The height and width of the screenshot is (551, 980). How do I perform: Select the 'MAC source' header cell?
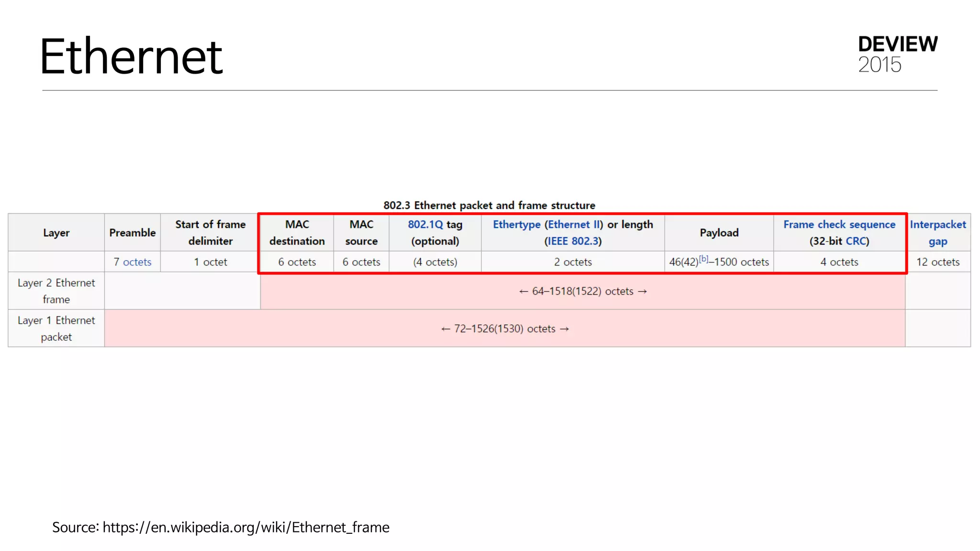coord(361,232)
